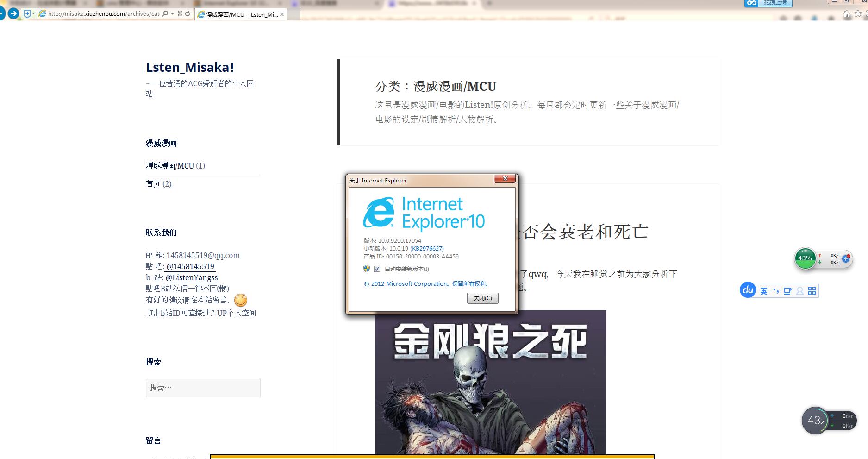Open the shield security icon in the address bar
The image size is (868, 459).
tap(27, 14)
